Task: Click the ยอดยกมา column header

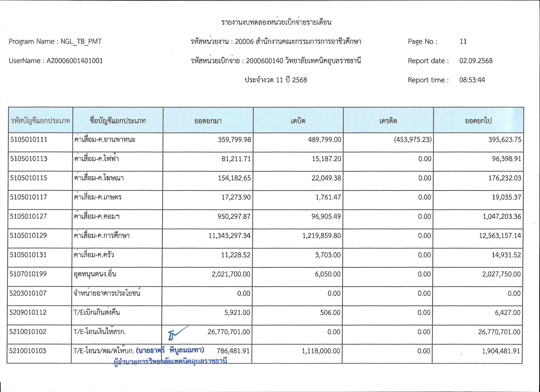Action: (x=208, y=121)
